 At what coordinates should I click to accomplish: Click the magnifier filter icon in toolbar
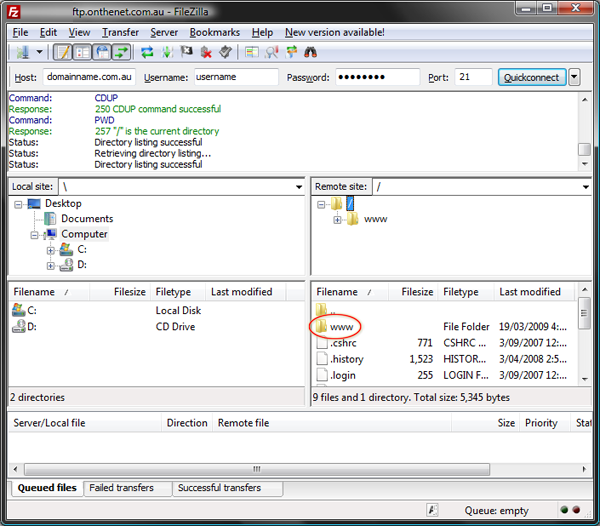(x=271, y=52)
